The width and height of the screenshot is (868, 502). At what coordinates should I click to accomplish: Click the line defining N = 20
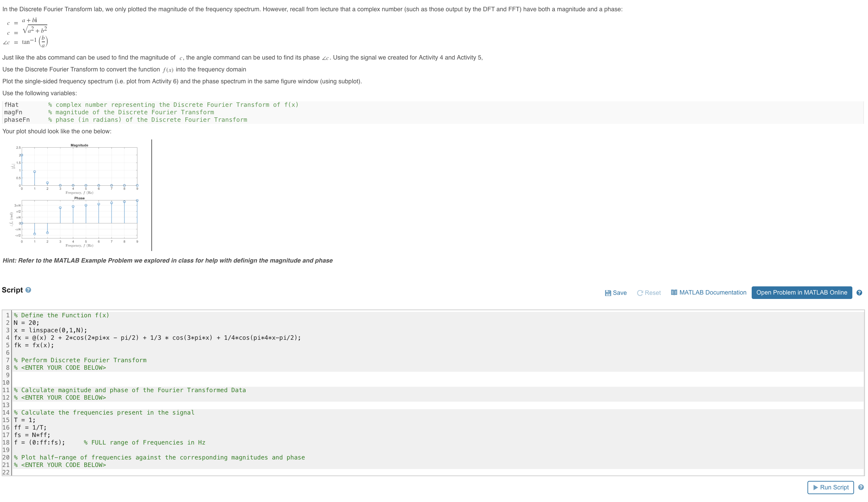[27, 322]
